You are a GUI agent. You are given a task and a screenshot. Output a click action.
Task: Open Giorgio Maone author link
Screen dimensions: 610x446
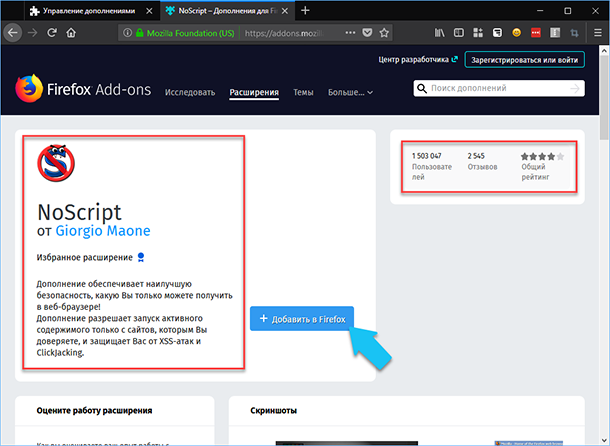pos(103,231)
